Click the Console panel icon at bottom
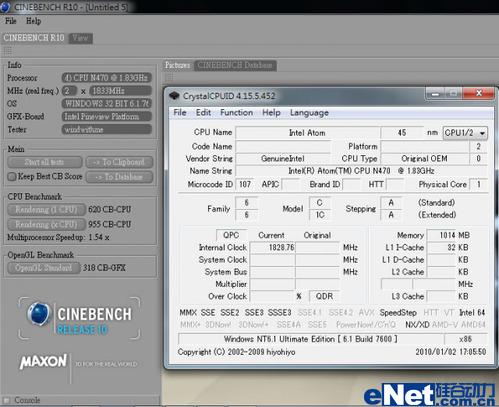 coord(6,400)
